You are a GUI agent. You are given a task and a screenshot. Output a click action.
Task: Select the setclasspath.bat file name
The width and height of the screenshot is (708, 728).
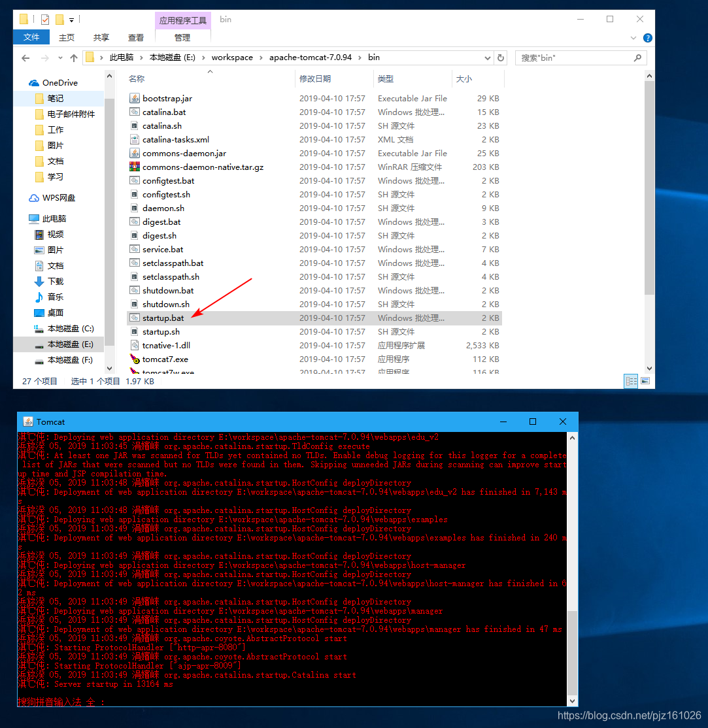[x=173, y=263]
